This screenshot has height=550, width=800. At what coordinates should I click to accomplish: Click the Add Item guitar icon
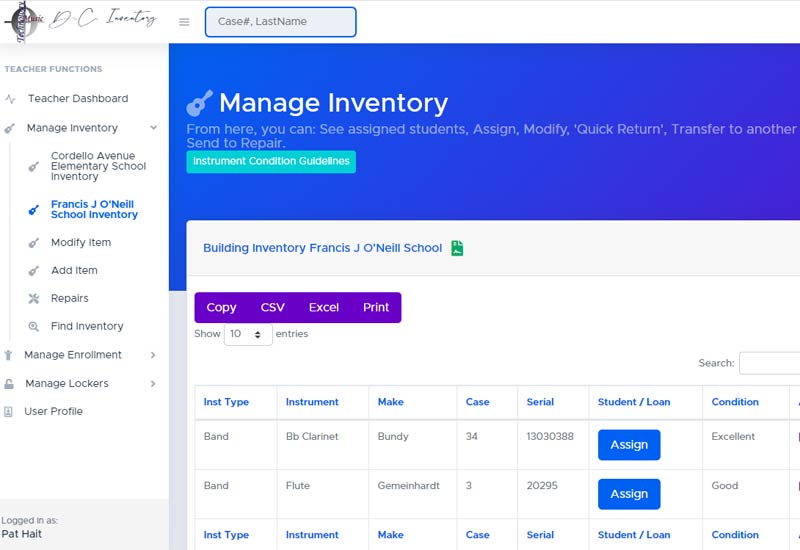coord(34,271)
